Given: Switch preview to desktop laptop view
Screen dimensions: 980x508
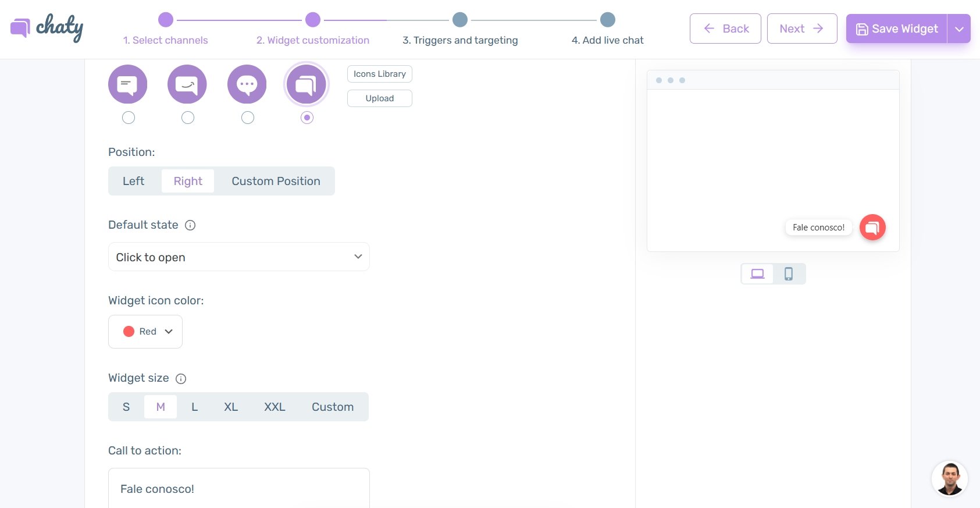Looking at the screenshot, I should click(x=757, y=273).
